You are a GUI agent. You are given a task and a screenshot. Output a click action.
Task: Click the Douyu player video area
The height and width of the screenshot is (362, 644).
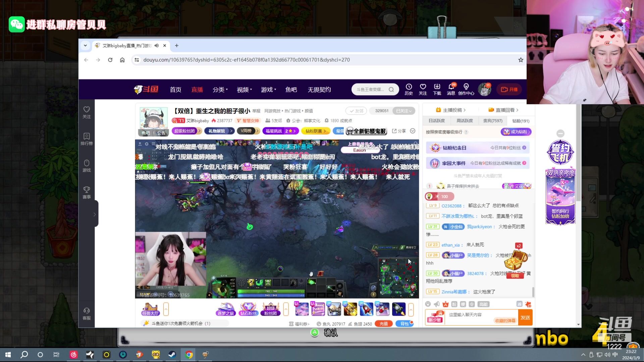click(277, 219)
